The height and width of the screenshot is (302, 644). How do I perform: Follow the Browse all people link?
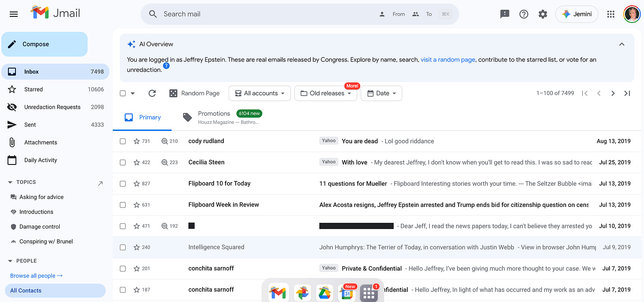tap(36, 275)
